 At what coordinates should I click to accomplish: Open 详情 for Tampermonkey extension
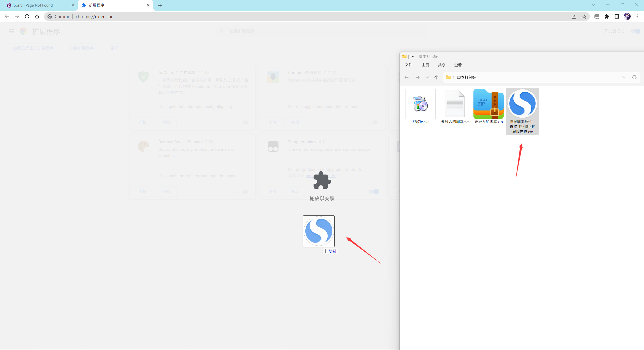(272, 191)
